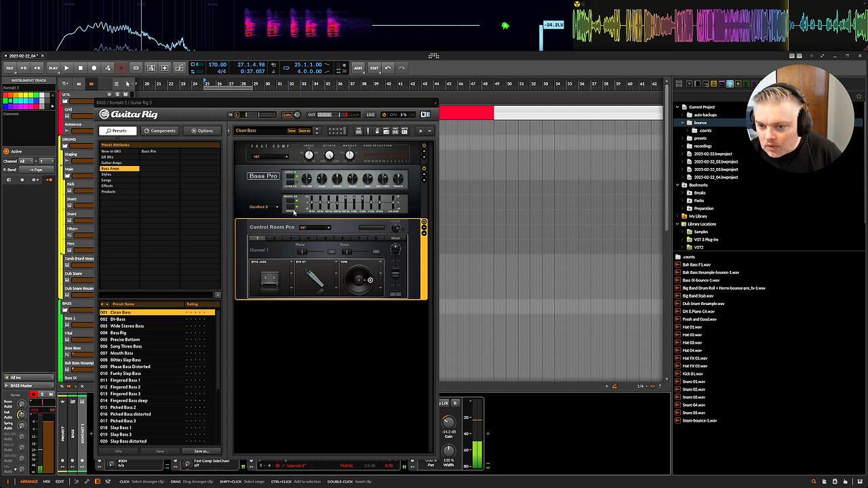Adjust the Width knob in device panel

(x=448, y=450)
